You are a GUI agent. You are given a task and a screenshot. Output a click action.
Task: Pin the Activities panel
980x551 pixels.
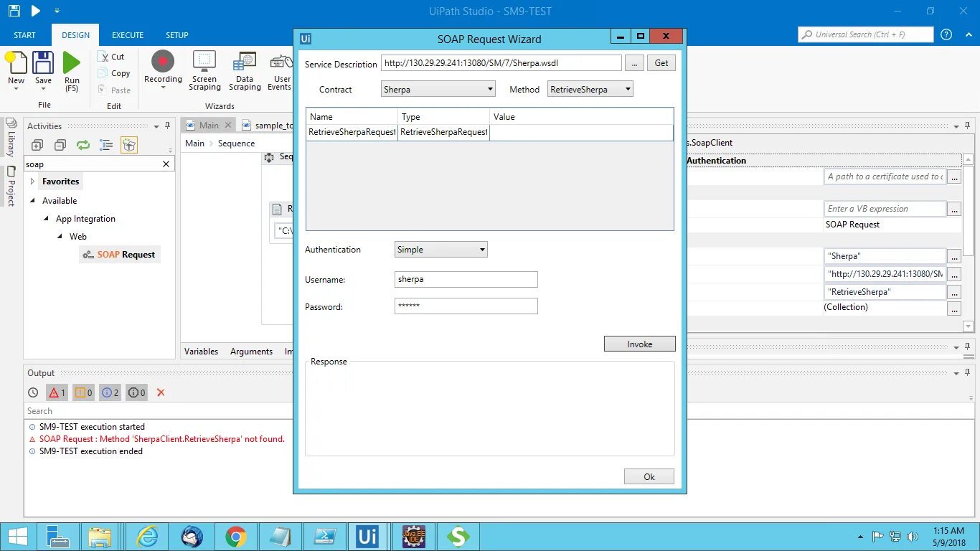coord(167,126)
